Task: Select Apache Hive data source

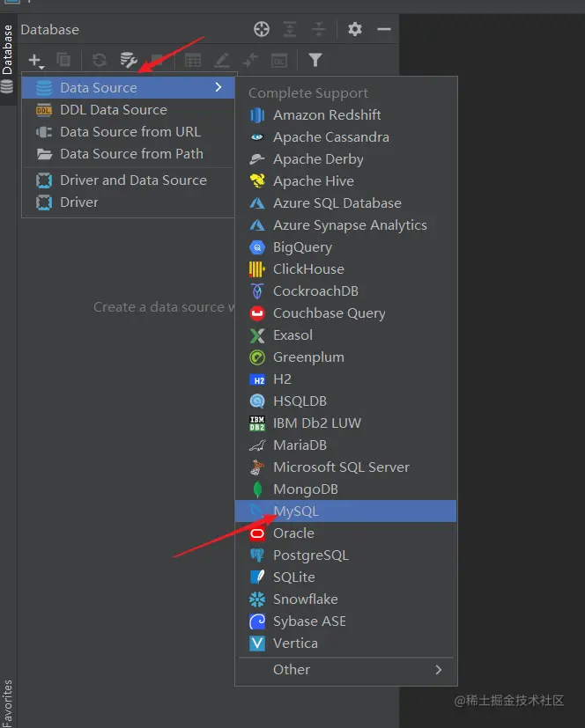Action: click(x=345, y=181)
